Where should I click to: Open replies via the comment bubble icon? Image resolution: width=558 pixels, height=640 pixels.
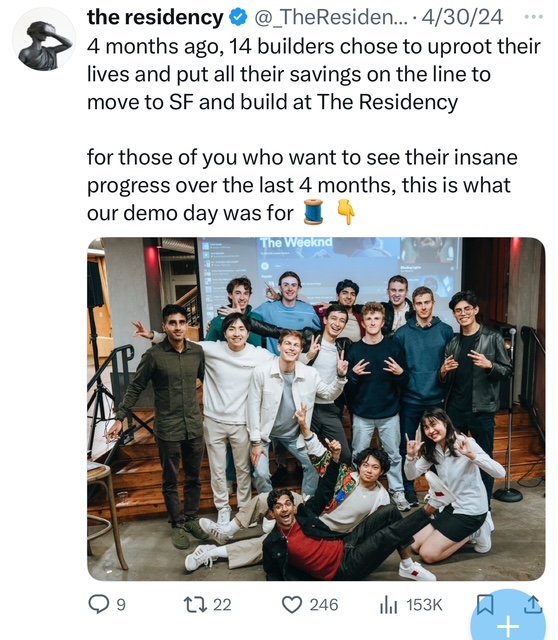(98, 604)
